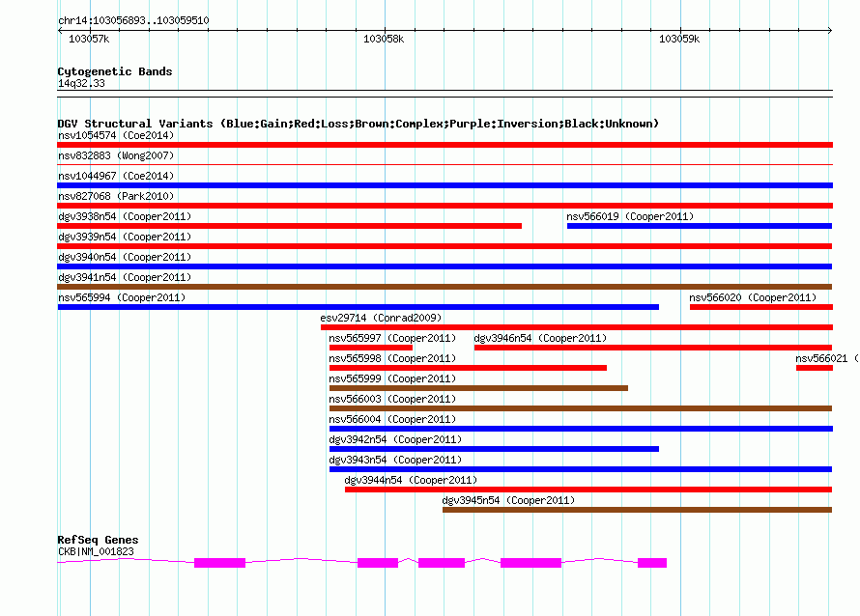Open the DGV Structural Variants track title
The width and height of the screenshot is (860, 616).
coord(358,124)
